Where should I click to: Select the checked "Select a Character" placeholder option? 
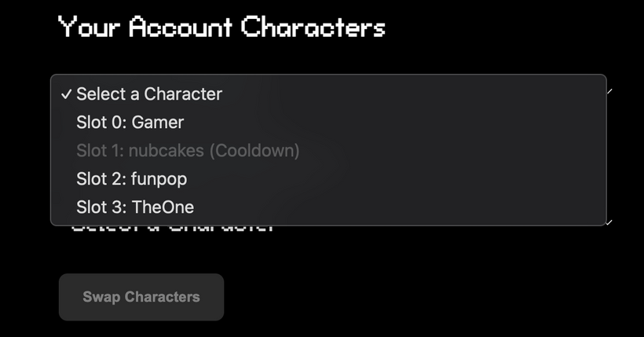click(x=149, y=94)
